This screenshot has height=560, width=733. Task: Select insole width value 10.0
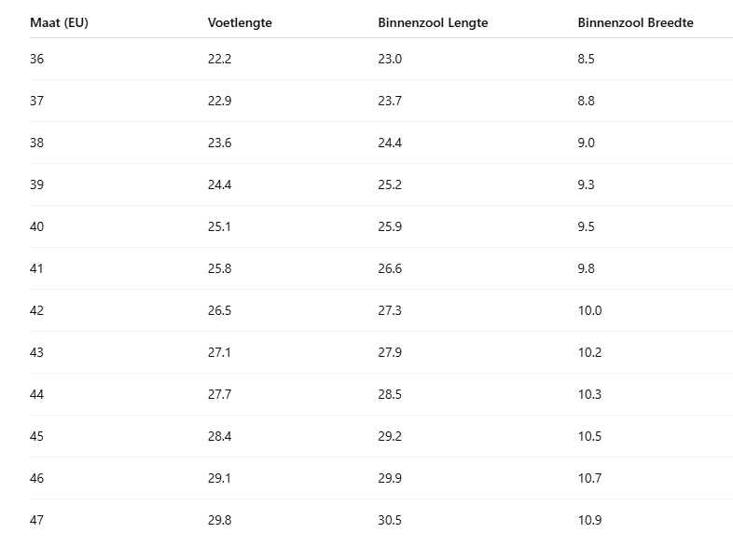click(x=589, y=310)
